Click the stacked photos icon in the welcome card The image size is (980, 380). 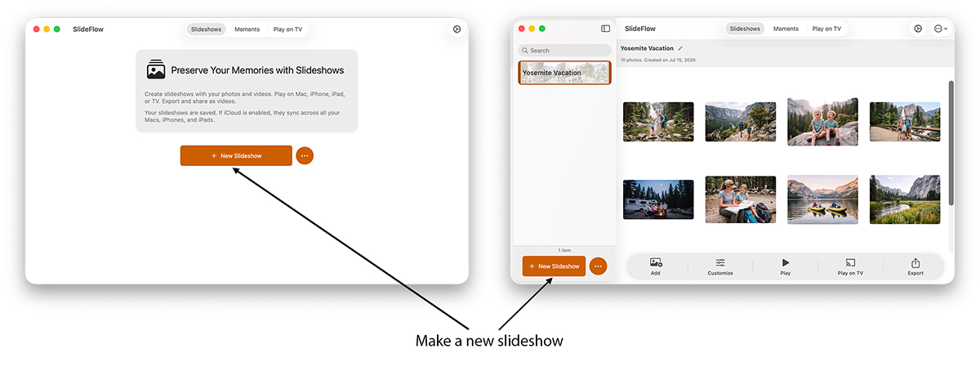(156, 69)
